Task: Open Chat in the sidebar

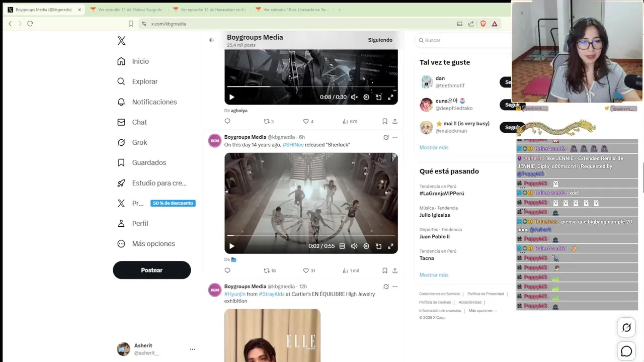Action: [x=132, y=122]
